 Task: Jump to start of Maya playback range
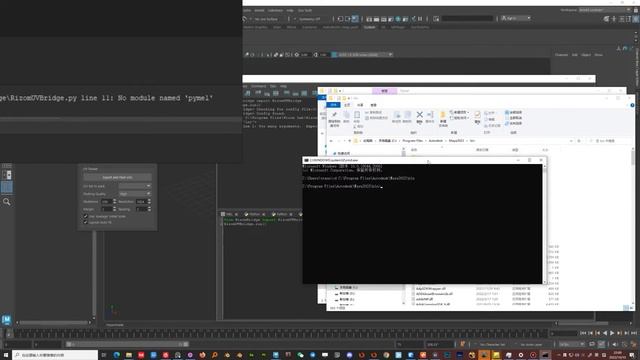pyautogui.click(x=583, y=333)
